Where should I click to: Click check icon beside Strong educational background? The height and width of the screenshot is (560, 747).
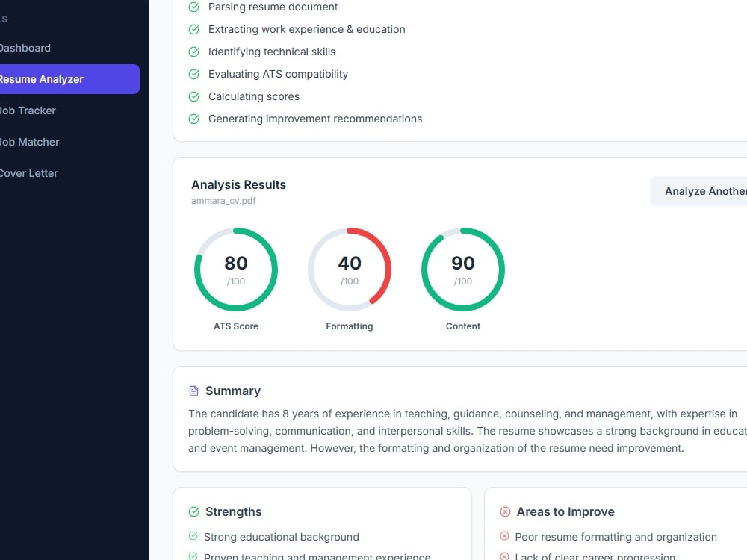[x=193, y=536]
